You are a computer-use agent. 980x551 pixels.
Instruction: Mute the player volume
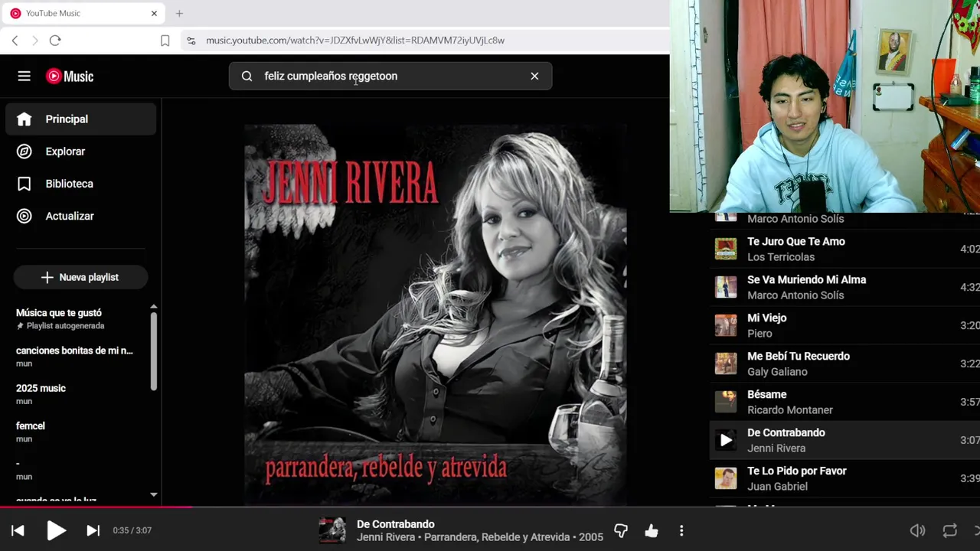[x=917, y=530]
